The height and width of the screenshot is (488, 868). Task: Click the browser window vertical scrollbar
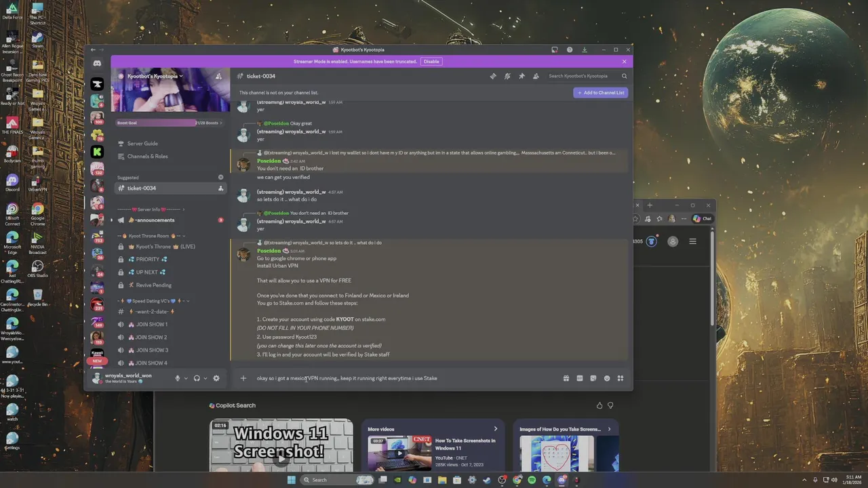tap(712, 278)
